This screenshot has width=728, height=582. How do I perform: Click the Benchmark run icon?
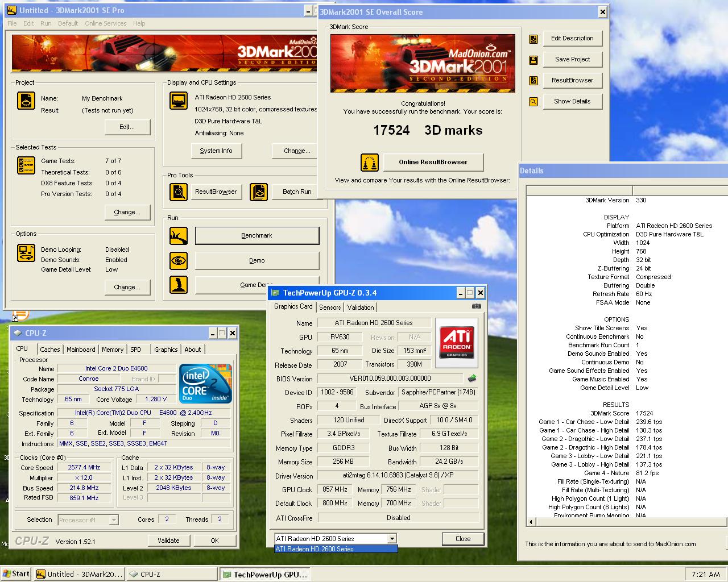pyautogui.click(x=179, y=236)
